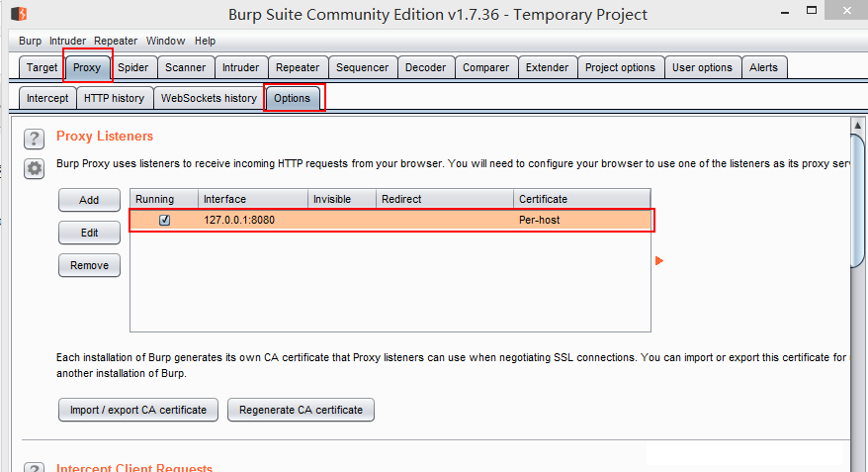Image resolution: width=868 pixels, height=472 pixels.
Task: Click the Edit listener button
Action: (89, 233)
